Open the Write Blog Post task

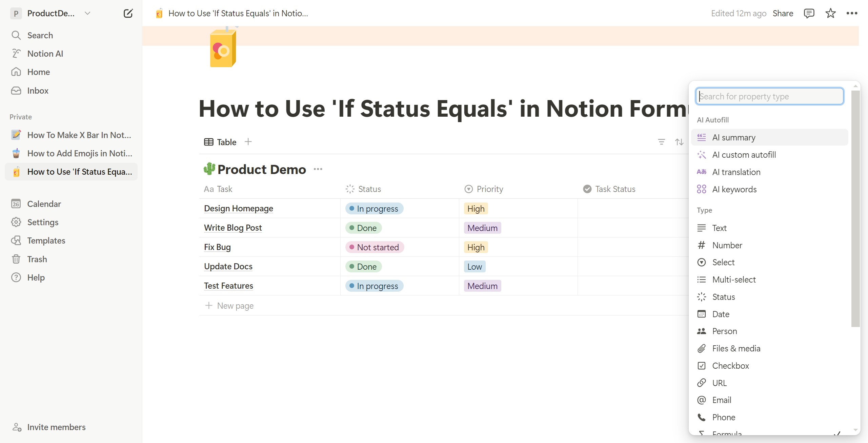(233, 228)
